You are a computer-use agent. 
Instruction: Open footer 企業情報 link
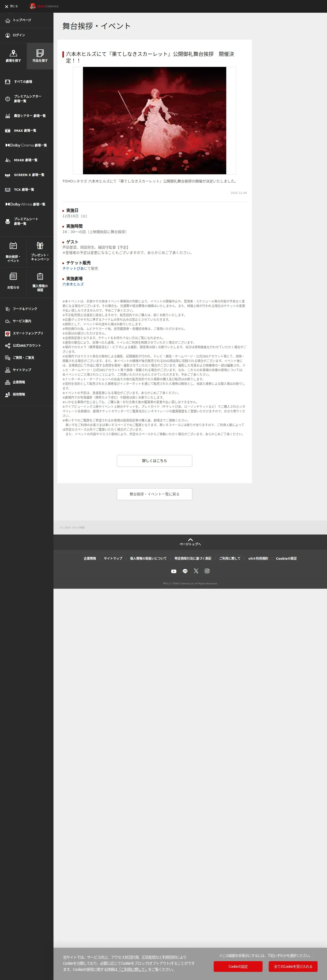coord(90,558)
